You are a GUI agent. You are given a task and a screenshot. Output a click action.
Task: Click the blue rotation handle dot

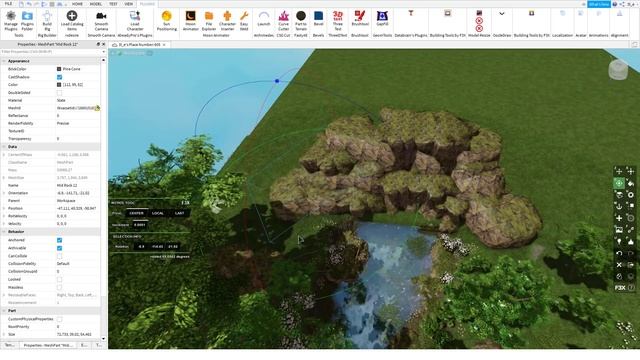coord(277,81)
